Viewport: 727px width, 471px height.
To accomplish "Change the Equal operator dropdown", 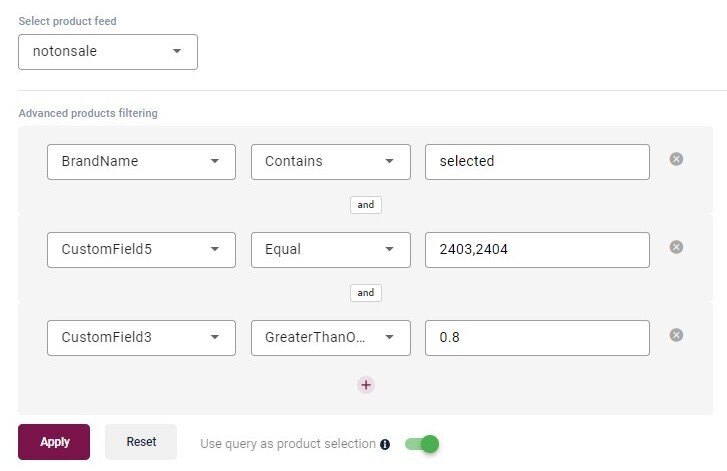I will click(x=330, y=250).
